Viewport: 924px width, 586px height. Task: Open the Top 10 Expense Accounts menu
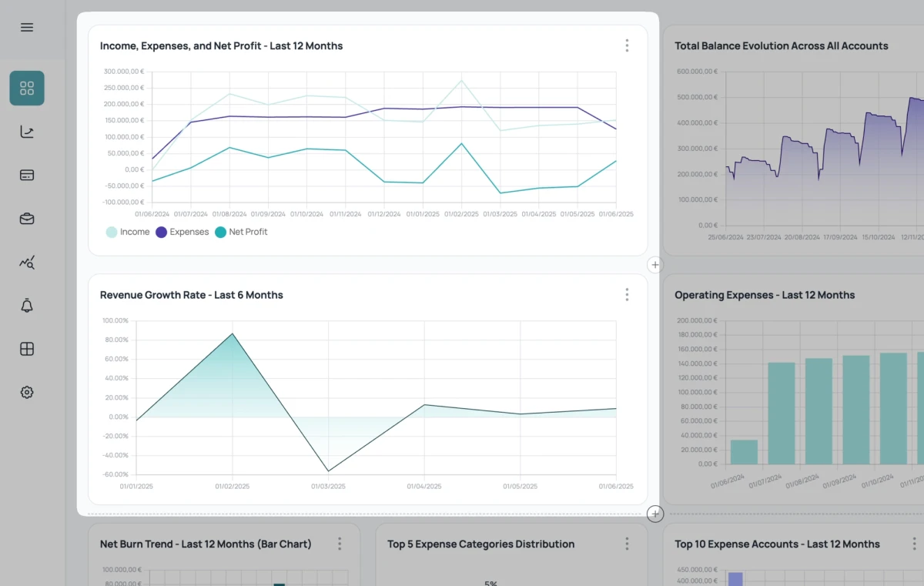pos(913,544)
